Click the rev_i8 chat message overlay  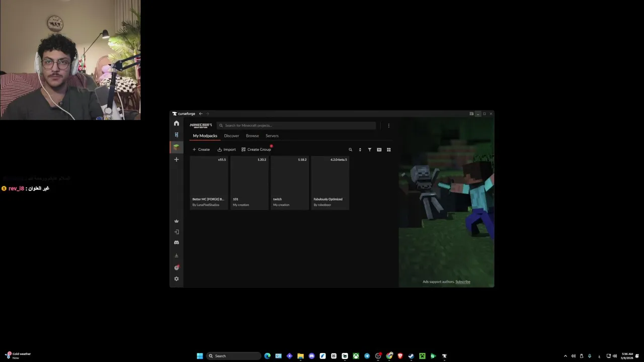tap(25, 188)
